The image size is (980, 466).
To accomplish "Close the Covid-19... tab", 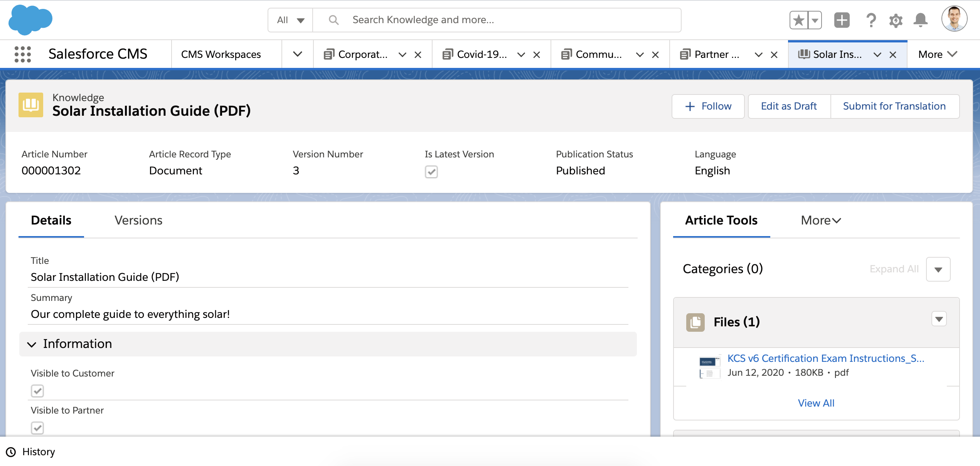I will tap(536, 55).
